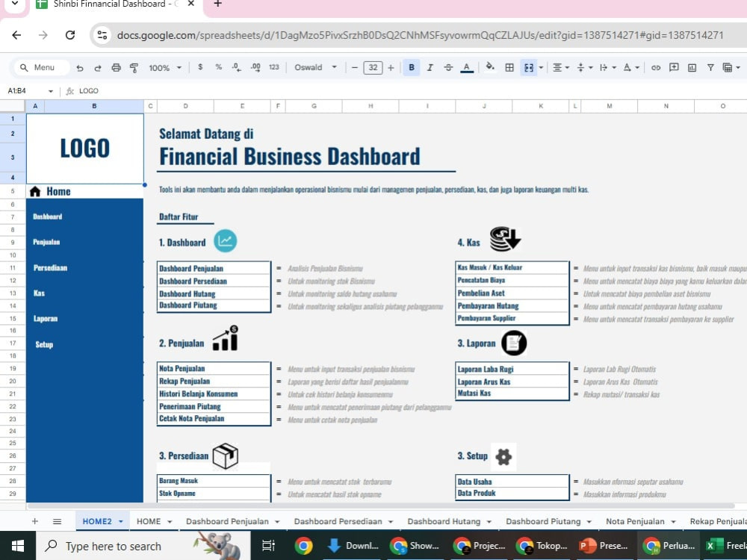Open Penjualan in blue sidebar
The height and width of the screenshot is (560, 747).
point(46,242)
